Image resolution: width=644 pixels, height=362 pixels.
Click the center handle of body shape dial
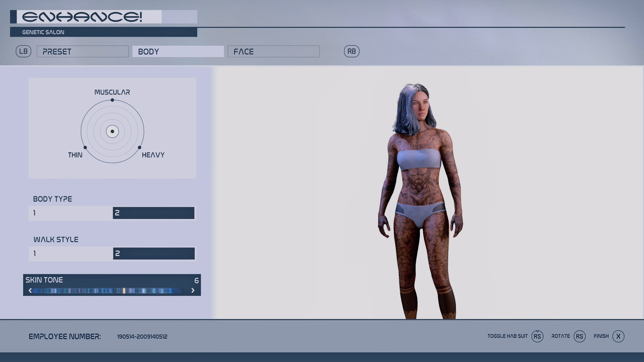[112, 131]
